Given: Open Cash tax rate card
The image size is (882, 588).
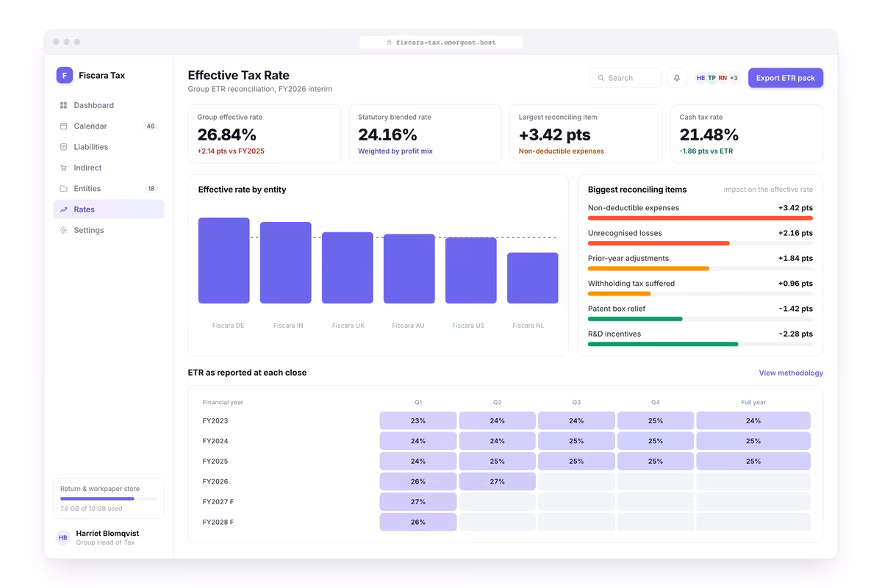Looking at the screenshot, I should (x=747, y=134).
